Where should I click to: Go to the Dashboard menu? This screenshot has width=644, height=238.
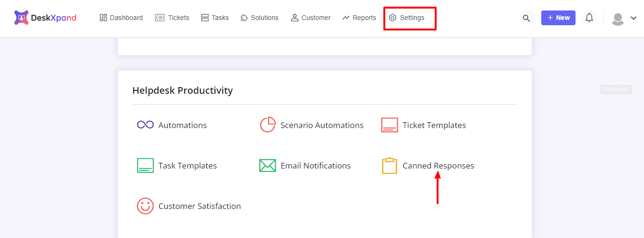121,18
